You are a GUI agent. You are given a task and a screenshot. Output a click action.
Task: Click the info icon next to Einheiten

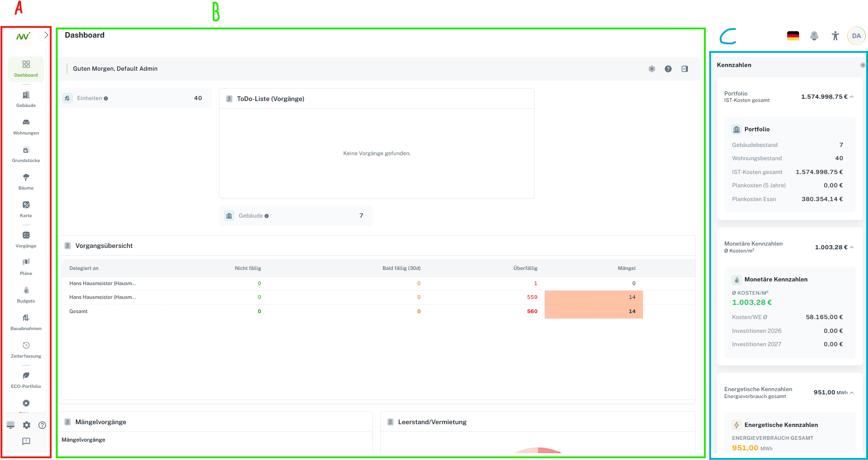[x=106, y=99]
